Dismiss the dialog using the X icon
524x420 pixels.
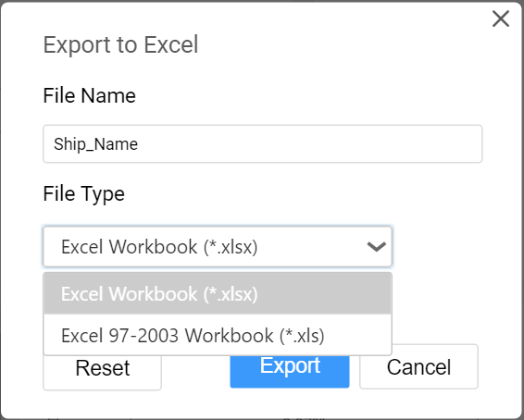pos(501,19)
